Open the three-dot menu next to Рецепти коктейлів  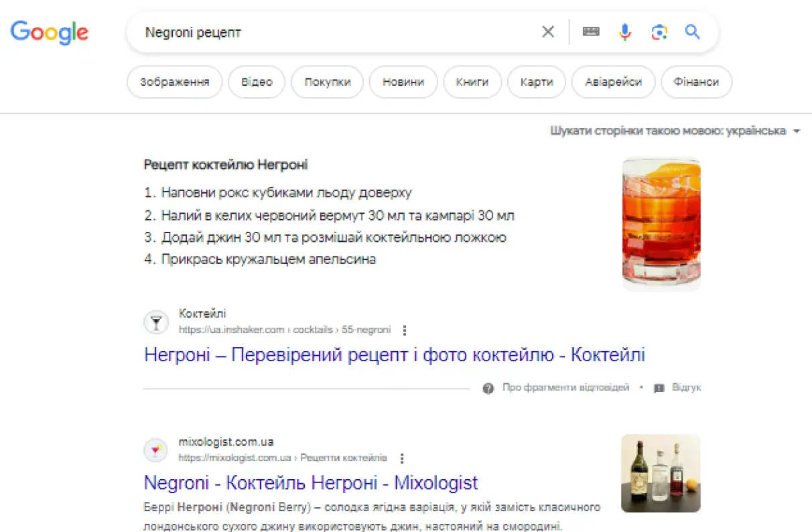coord(402,458)
